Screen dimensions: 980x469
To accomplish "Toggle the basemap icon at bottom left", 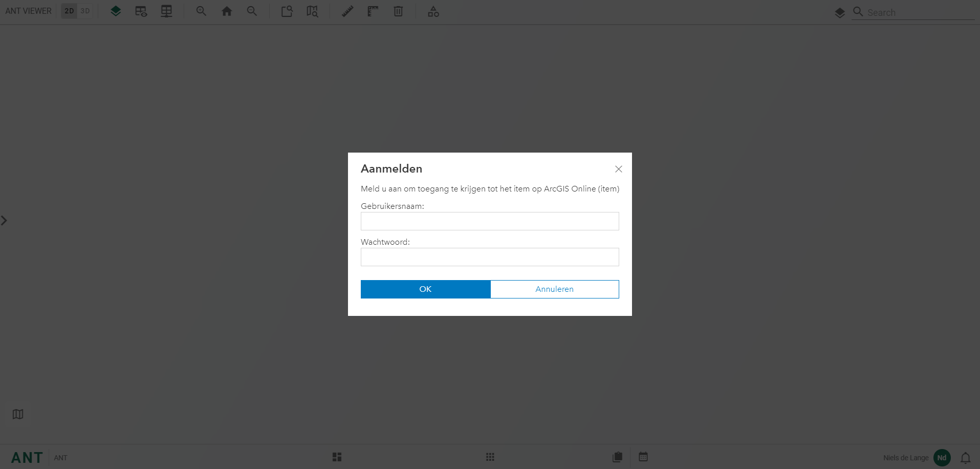I will pyautogui.click(x=18, y=414).
